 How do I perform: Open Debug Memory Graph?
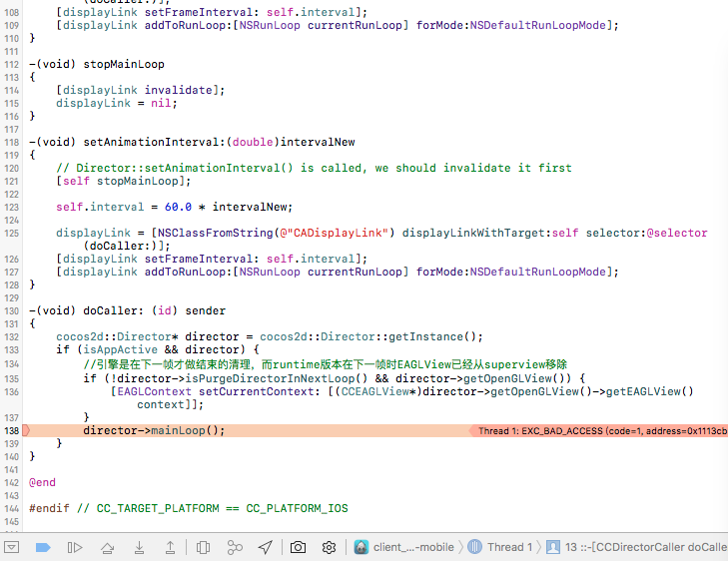click(235, 548)
